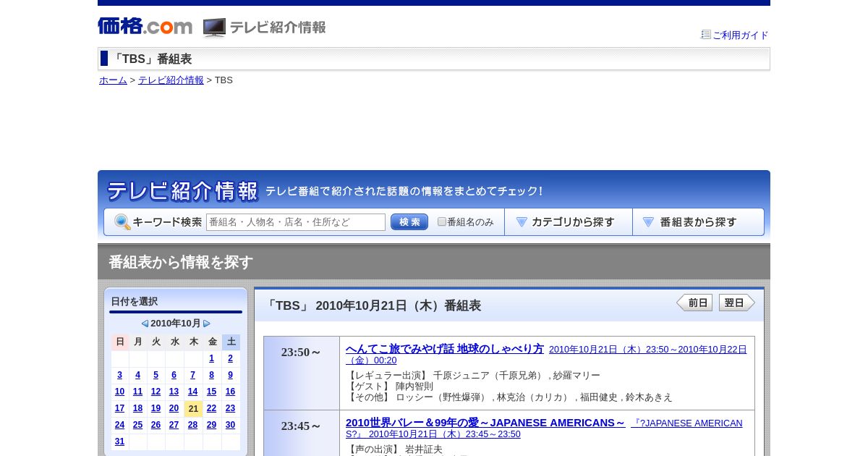Select October 20 in calendar
Image resolution: width=868 pixels, height=456 pixels.
(174, 408)
